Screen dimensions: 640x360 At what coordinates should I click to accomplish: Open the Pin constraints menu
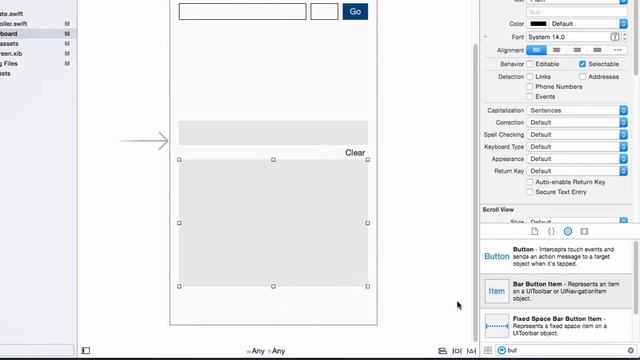click(457, 351)
